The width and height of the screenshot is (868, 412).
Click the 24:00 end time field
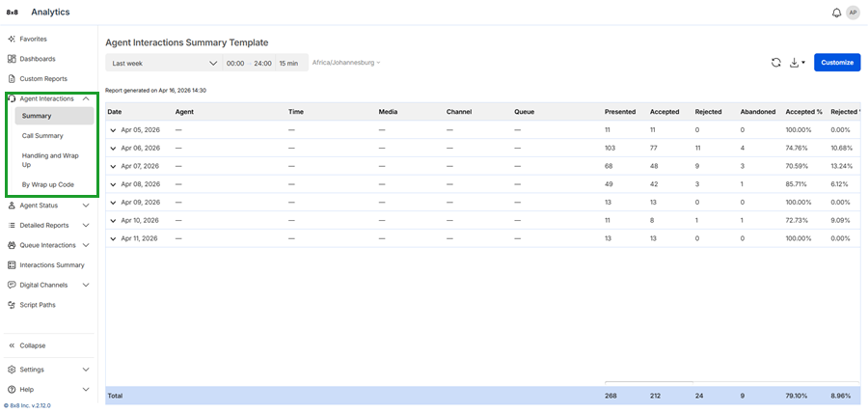(263, 63)
